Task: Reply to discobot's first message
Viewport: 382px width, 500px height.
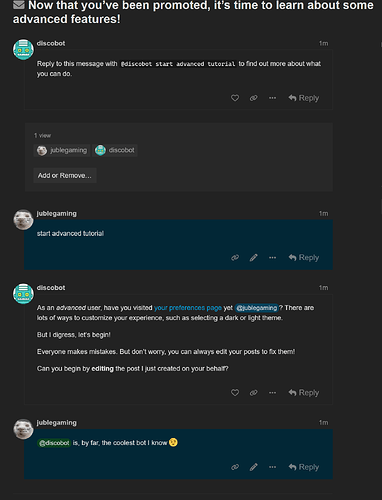Action: point(304,98)
